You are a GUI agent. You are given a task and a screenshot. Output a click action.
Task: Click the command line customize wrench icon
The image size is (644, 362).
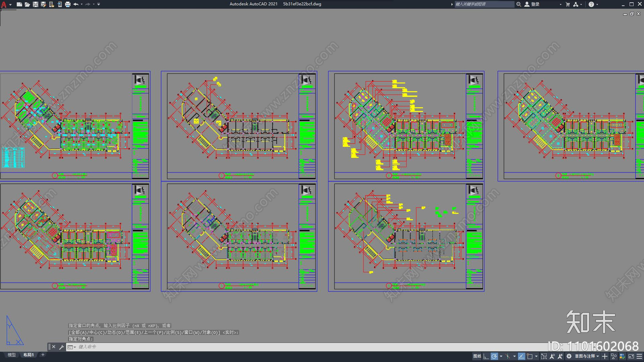[61, 347]
